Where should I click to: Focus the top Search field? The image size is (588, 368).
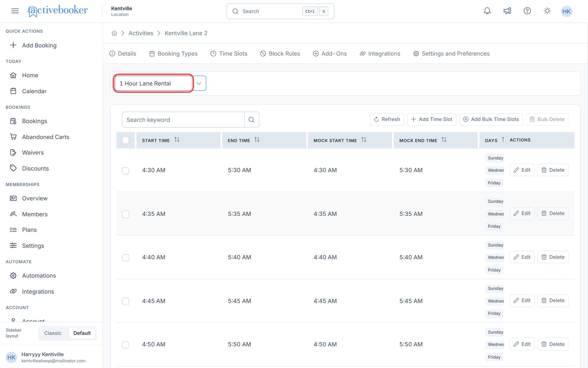[280, 11]
